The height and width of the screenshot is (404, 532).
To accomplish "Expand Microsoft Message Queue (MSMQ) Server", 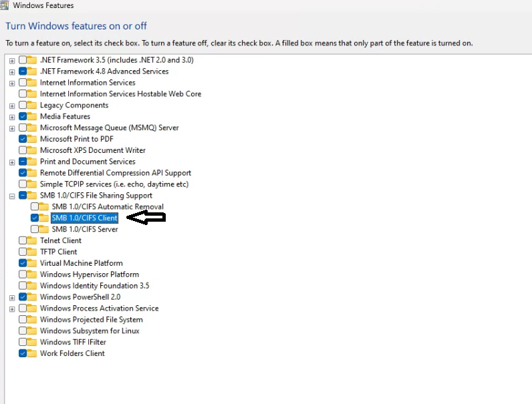I will (x=12, y=128).
